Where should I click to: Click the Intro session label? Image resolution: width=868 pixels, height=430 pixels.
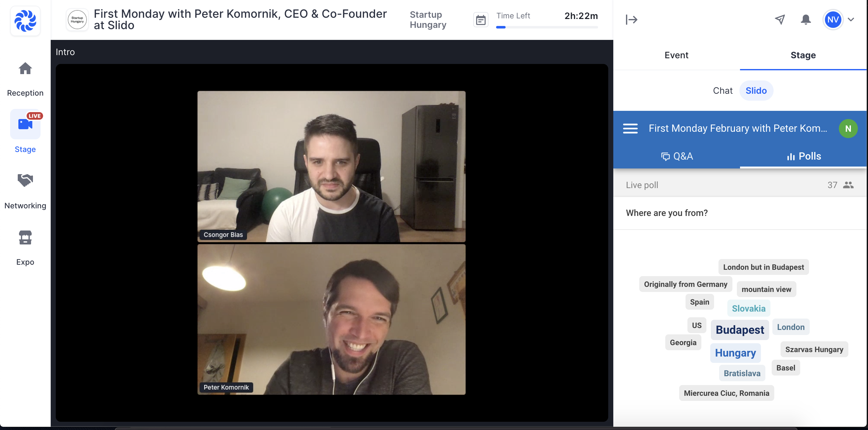[x=65, y=52]
